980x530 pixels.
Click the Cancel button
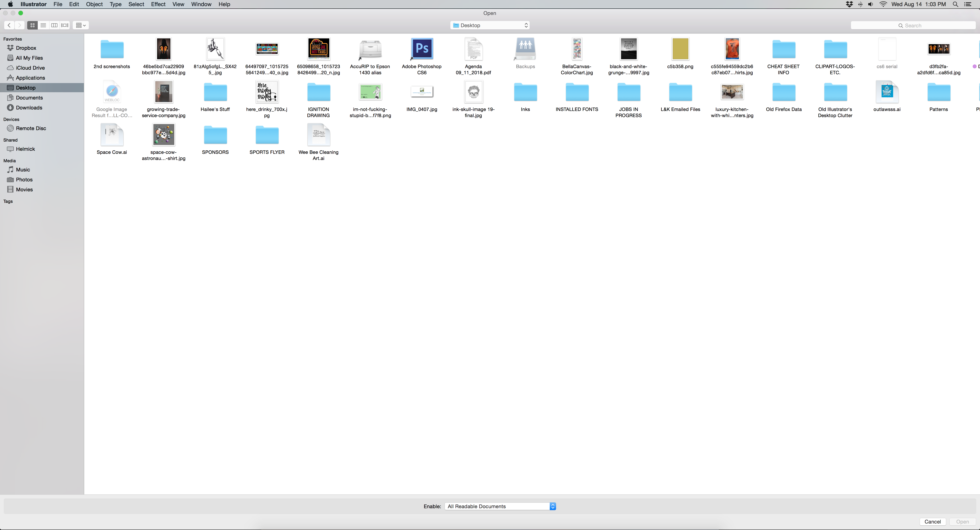(933, 522)
